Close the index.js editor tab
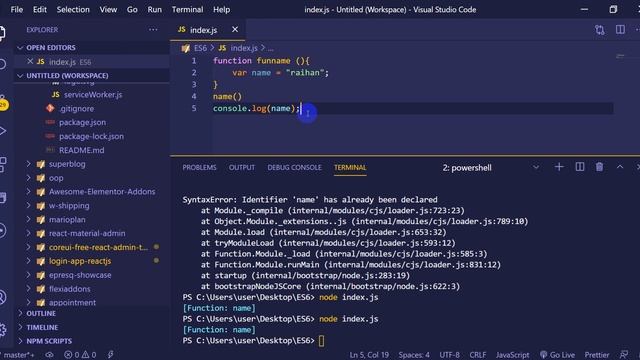 (x=235, y=29)
